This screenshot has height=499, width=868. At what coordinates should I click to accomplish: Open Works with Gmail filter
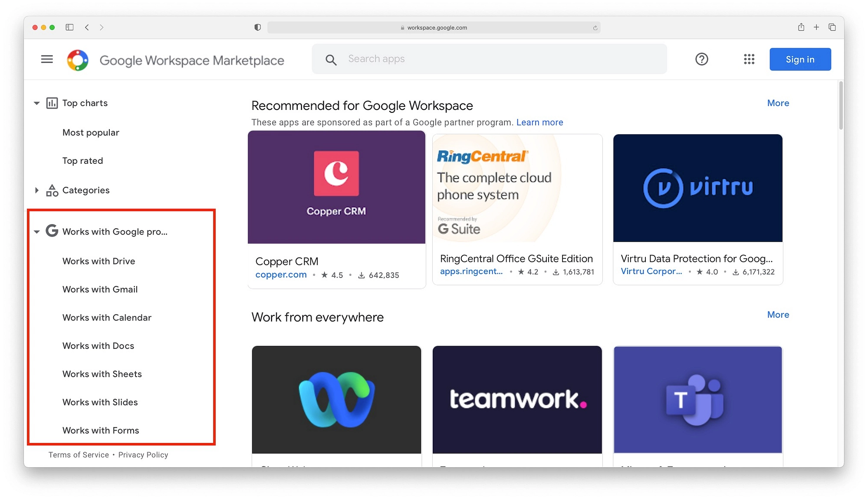click(x=100, y=289)
